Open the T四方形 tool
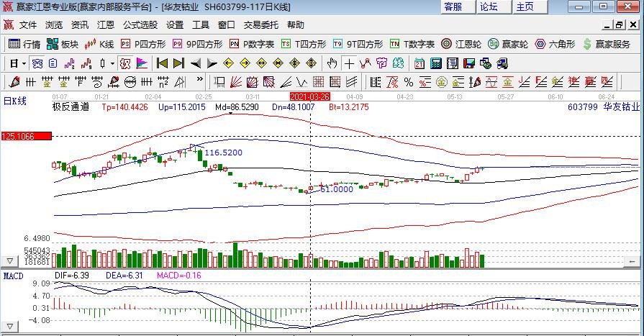The width and height of the screenshot is (644, 336). [304, 44]
